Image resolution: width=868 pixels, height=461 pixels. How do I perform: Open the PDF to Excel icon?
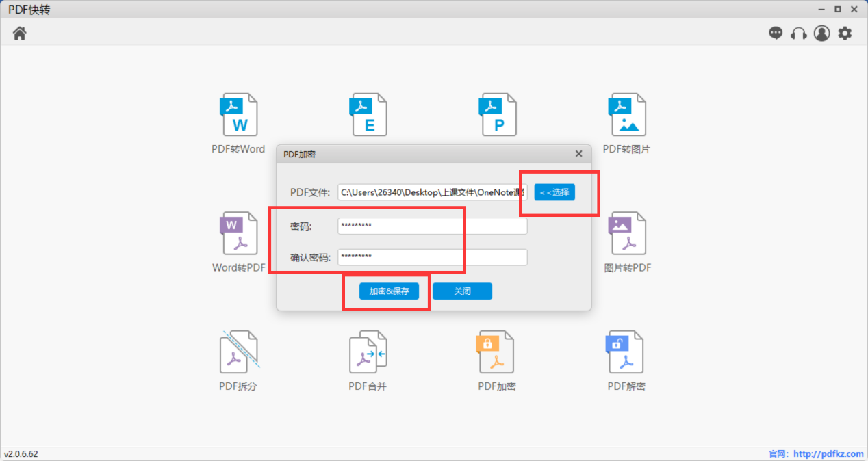tap(368, 115)
